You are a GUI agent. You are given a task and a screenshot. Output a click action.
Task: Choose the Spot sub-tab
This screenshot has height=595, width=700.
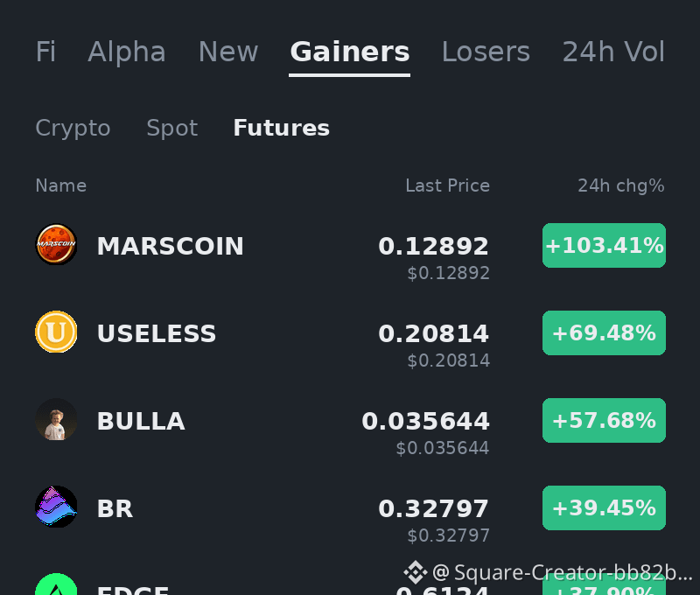click(171, 128)
